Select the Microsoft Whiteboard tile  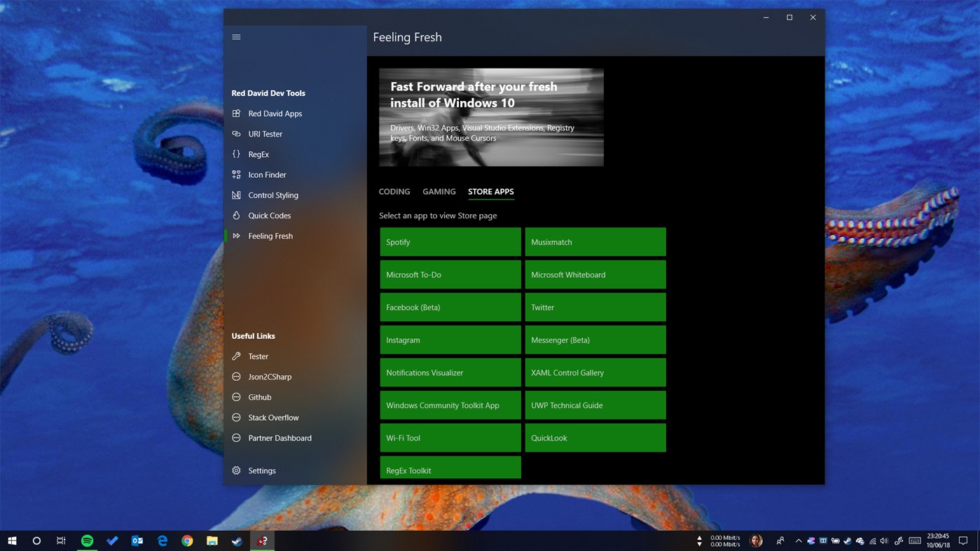595,274
